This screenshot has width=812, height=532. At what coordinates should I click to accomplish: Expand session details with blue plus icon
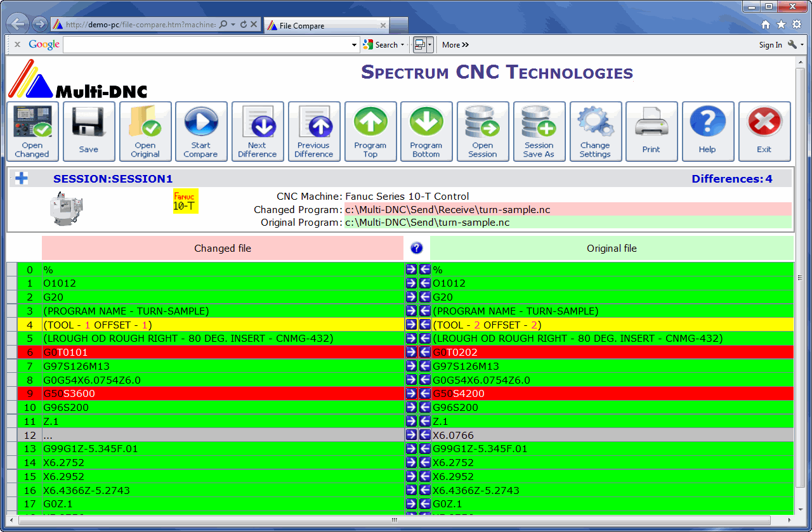(22, 178)
